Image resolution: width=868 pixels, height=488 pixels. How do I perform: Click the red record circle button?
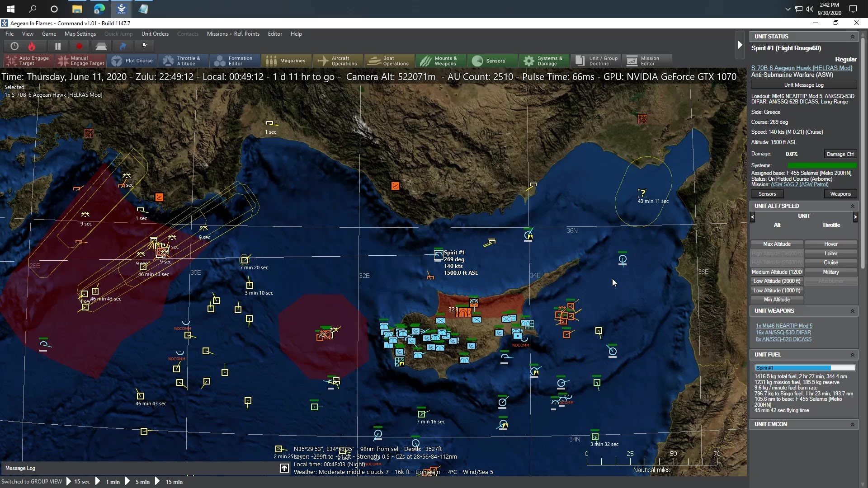[80, 46]
